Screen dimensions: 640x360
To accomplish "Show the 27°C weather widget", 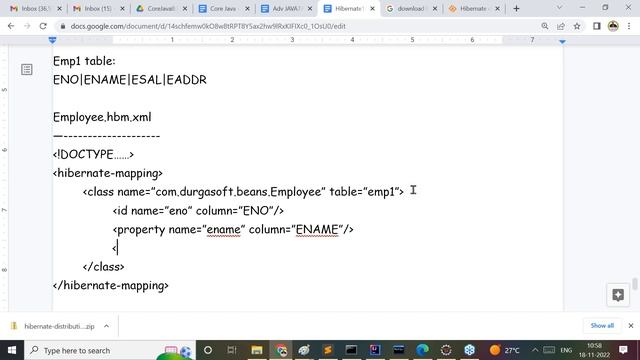I will click(x=504, y=350).
